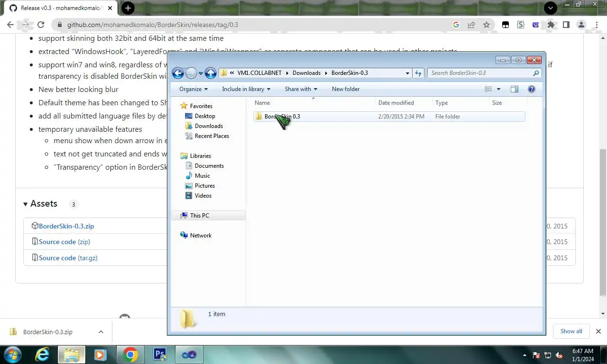This screenshot has width=607, height=364.
Task: Select Libraries in the navigation pane
Action: pos(200,156)
